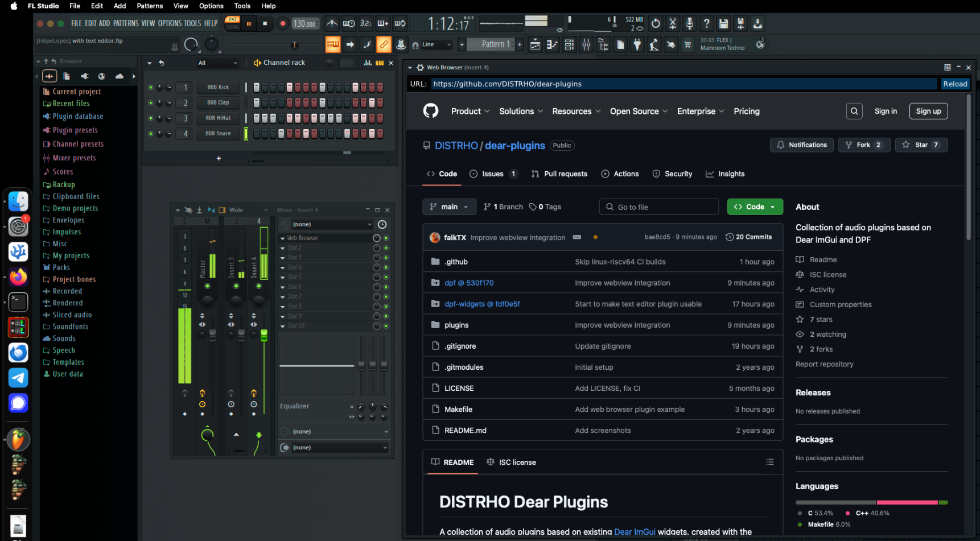
Task: Open the Line snap dropdown
Action: [437, 44]
